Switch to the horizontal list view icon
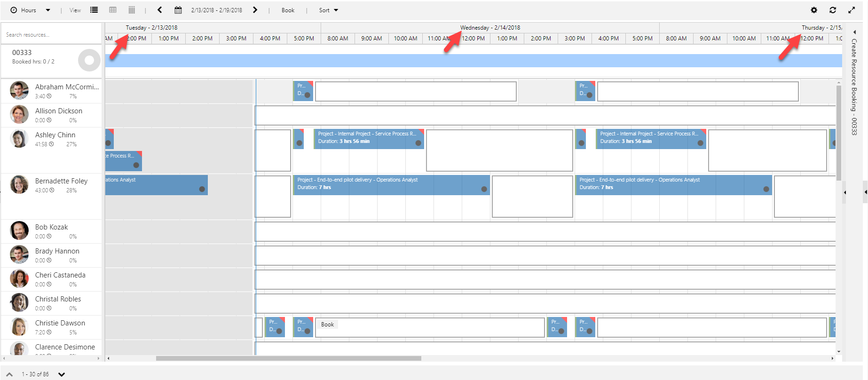The height and width of the screenshot is (380, 868). pos(94,10)
